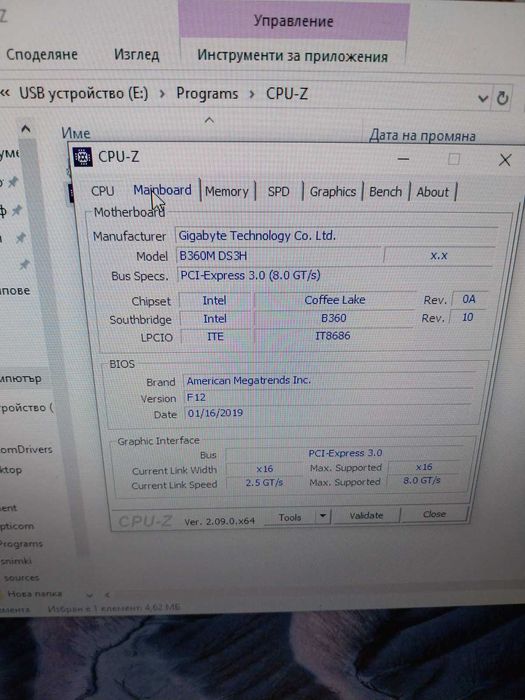Sort by Дата на промяна column

pyautogui.click(x=422, y=135)
